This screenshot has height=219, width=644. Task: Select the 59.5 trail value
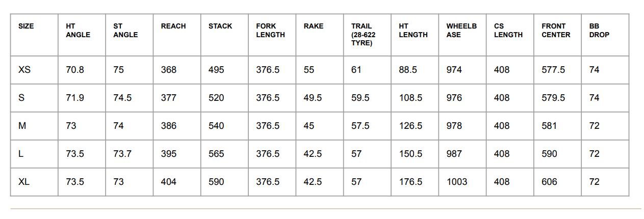[360, 98]
